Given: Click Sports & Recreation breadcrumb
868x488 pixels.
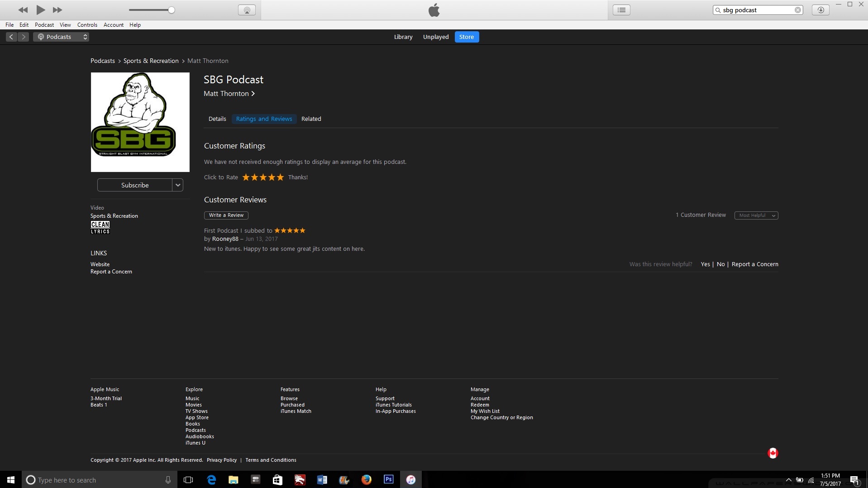Looking at the screenshot, I should [x=151, y=61].
